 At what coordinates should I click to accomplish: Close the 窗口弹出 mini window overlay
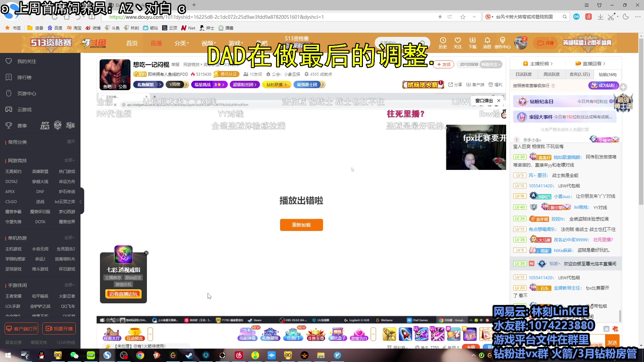499,101
